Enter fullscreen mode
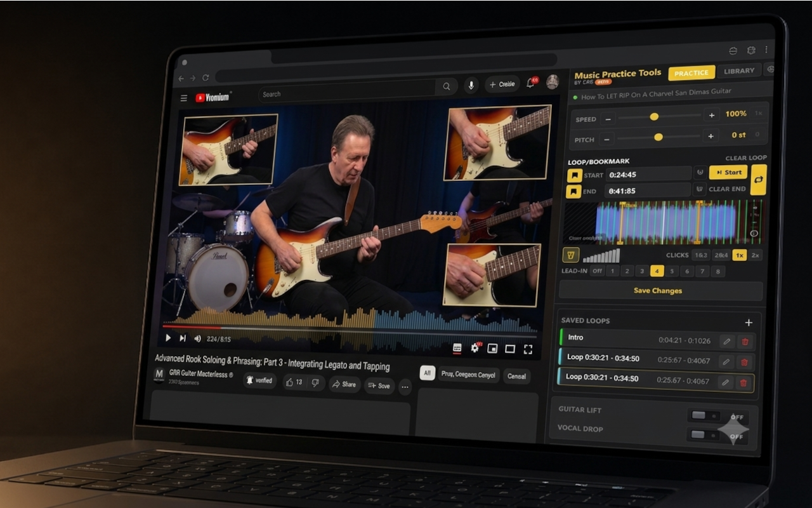Image resolution: width=812 pixels, height=508 pixels. 528,349
